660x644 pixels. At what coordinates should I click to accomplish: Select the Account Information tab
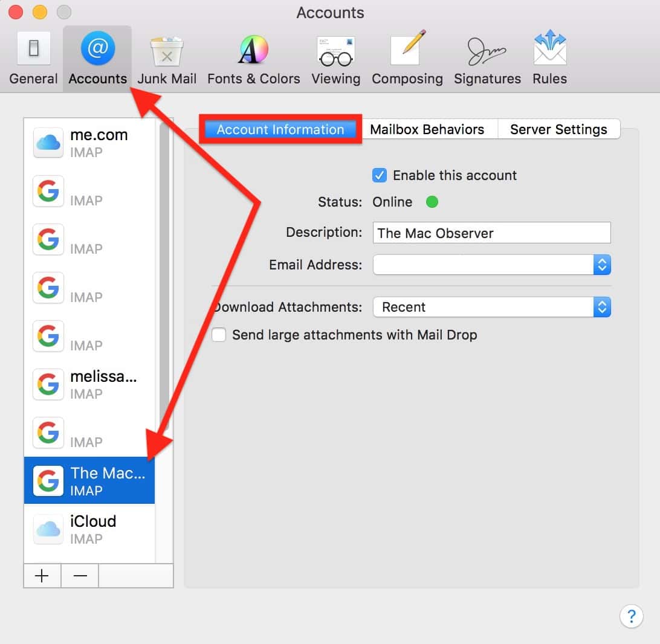pyautogui.click(x=280, y=129)
